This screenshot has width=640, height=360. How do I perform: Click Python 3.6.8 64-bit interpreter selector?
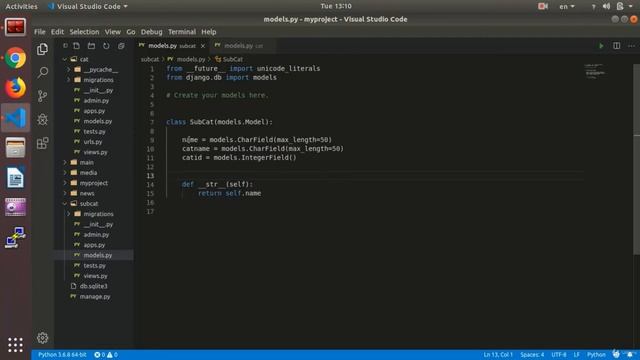[62, 355]
